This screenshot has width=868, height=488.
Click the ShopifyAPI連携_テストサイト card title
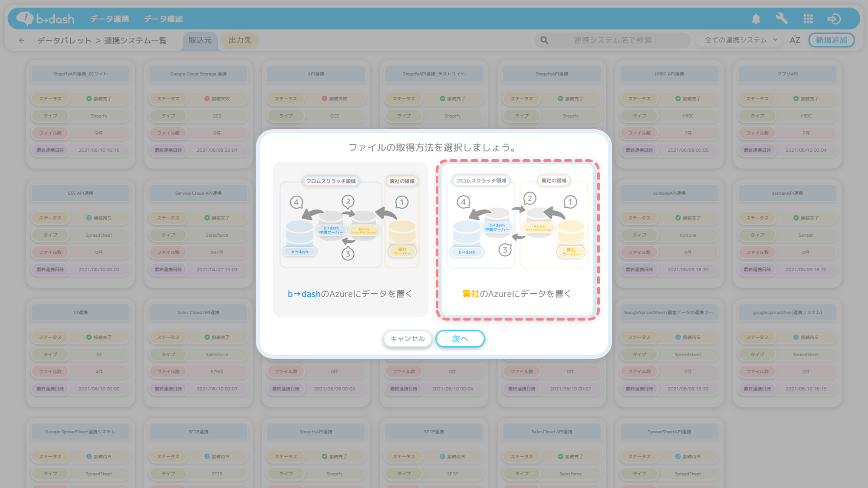[434, 74]
